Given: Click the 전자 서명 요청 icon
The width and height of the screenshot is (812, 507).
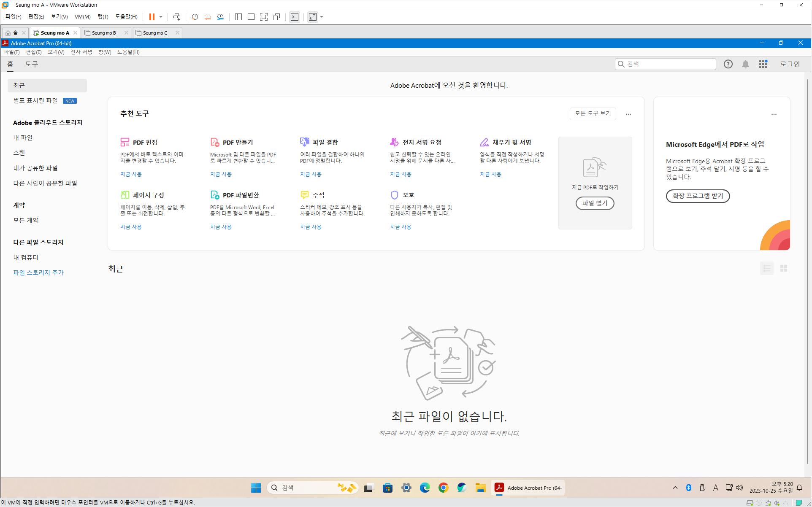Looking at the screenshot, I should click(395, 142).
